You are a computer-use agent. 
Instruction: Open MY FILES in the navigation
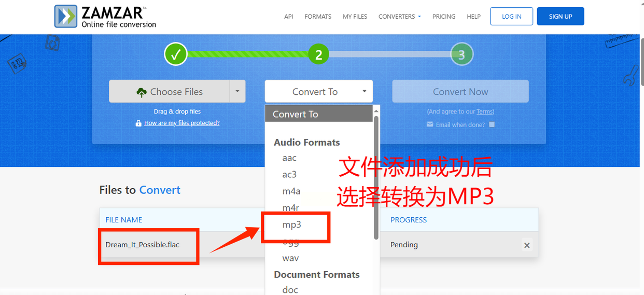tap(355, 17)
